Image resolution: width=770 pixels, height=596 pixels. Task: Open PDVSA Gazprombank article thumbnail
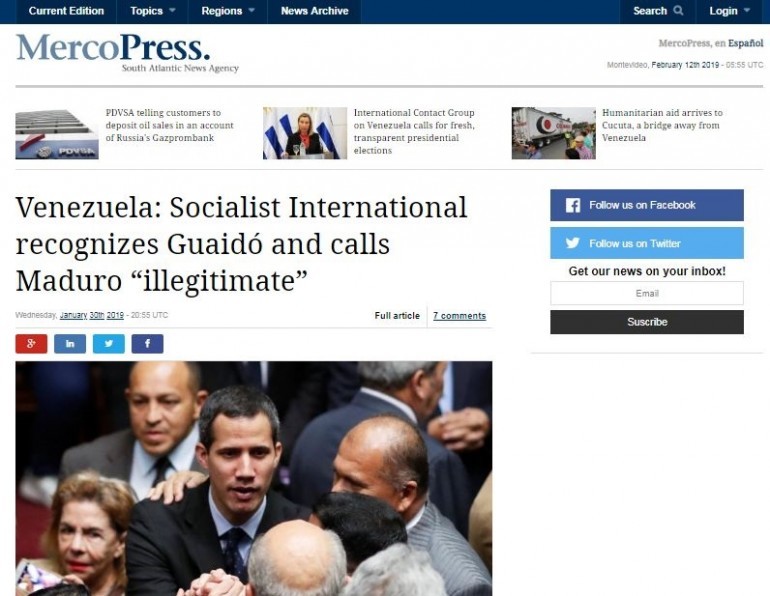click(57, 133)
